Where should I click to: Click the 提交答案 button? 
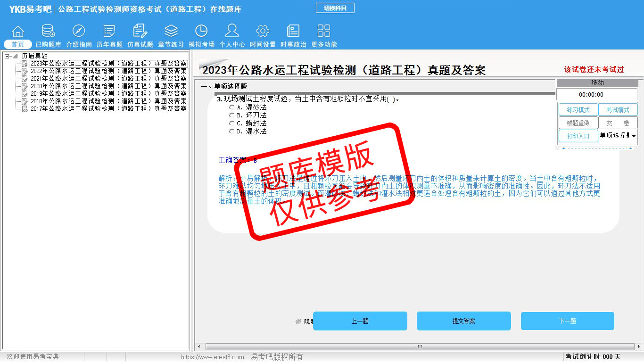pos(463,321)
